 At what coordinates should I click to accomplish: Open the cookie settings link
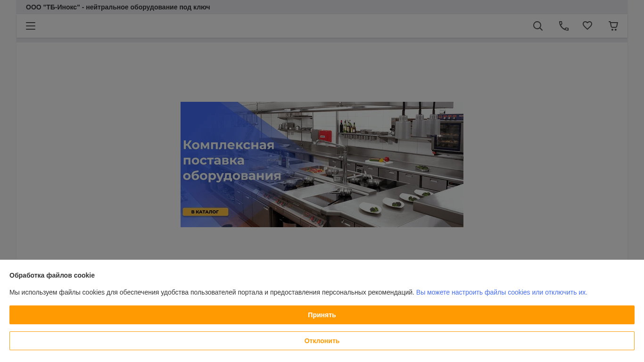pyautogui.click(x=502, y=292)
